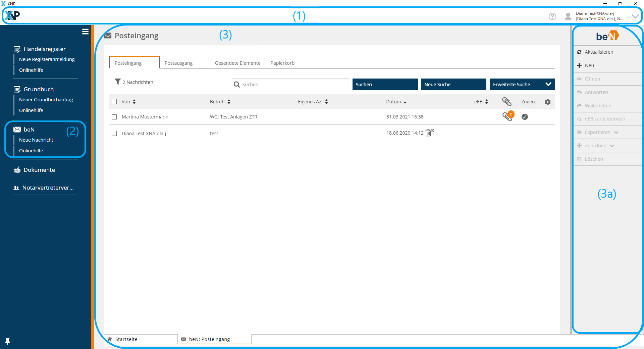Open Grundbuch section label
Image resolution: width=644 pixels, height=349 pixels.
point(39,89)
